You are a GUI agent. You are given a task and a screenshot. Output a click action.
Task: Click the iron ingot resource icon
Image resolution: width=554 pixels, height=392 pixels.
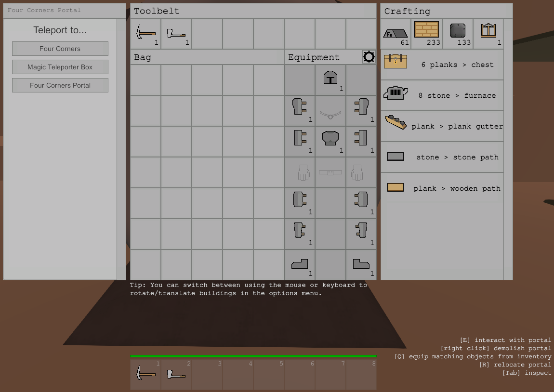(x=396, y=34)
